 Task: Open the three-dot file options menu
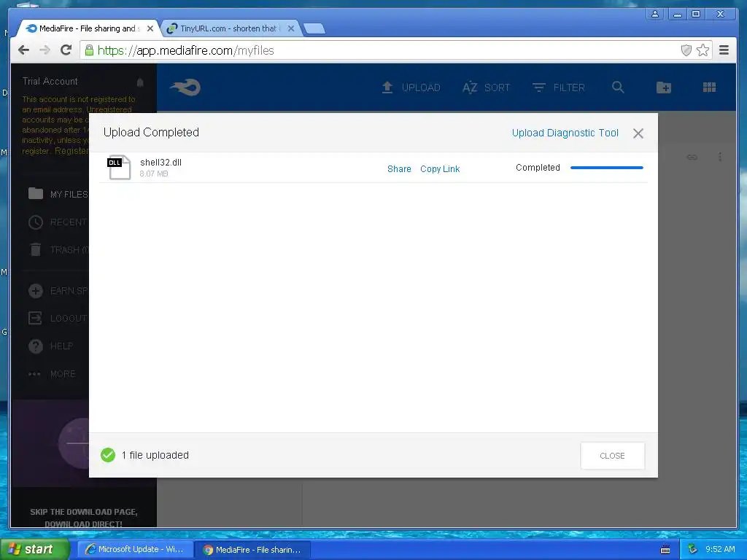[720, 157]
